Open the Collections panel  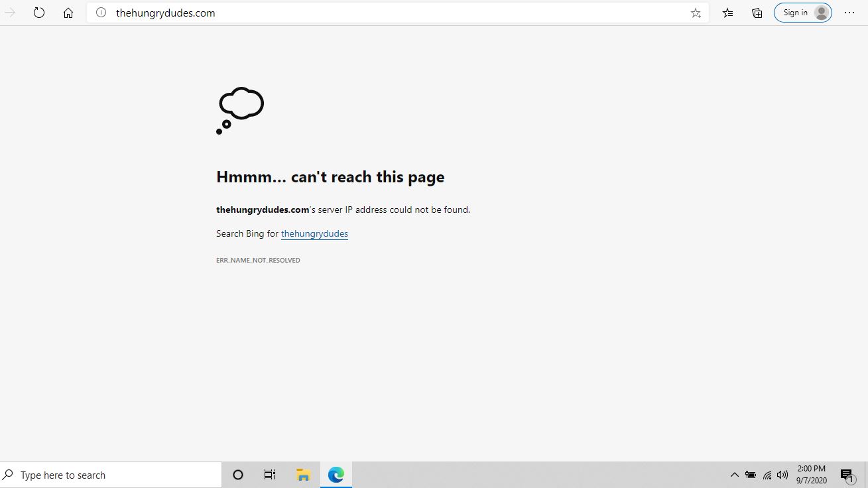[x=757, y=13]
